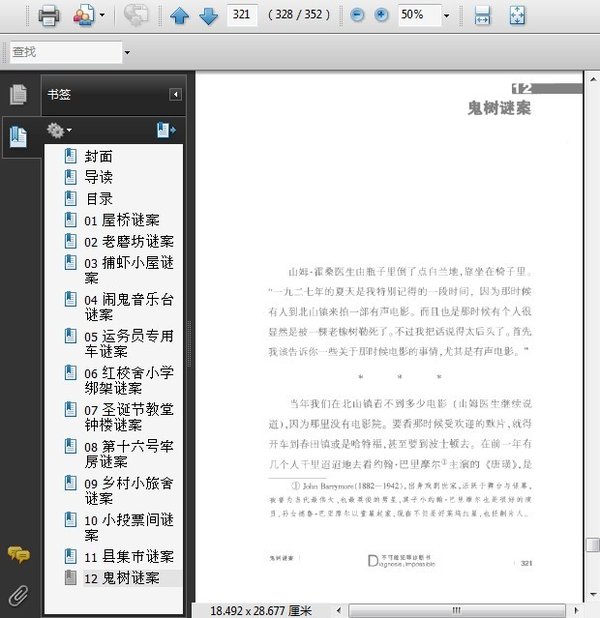600x618 pixels.
Task: Toggle the bookmarks side panel button
Action: coord(17,137)
